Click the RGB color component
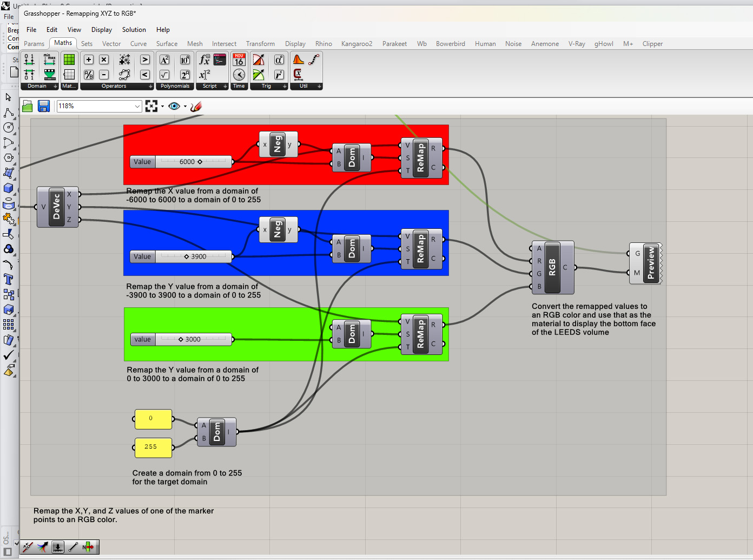 pyautogui.click(x=552, y=267)
